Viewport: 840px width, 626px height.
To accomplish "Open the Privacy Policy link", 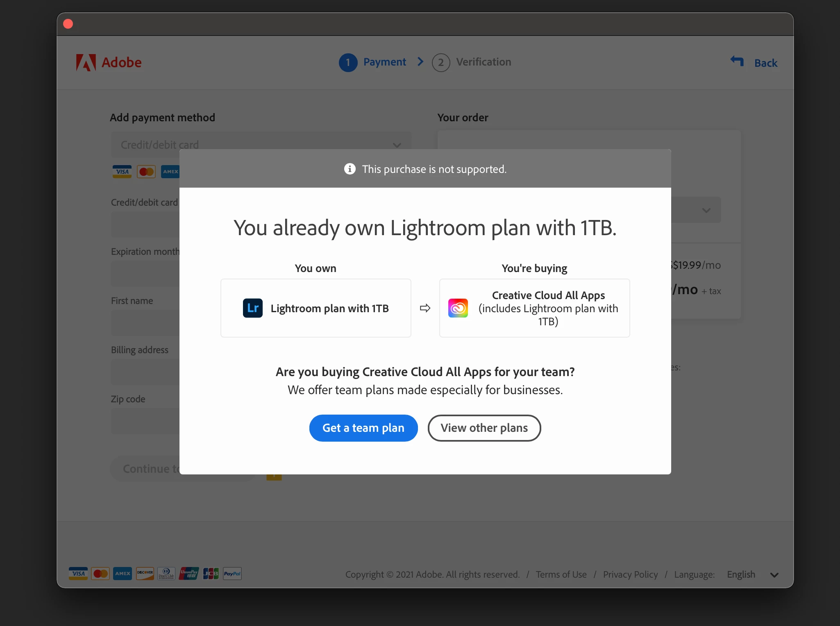I will 630,574.
